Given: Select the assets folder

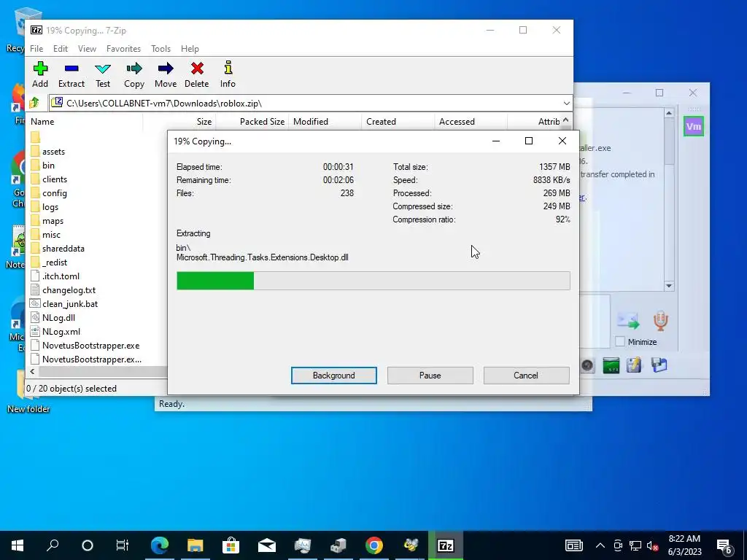Looking at the screenshot, I should pos(53,152).
